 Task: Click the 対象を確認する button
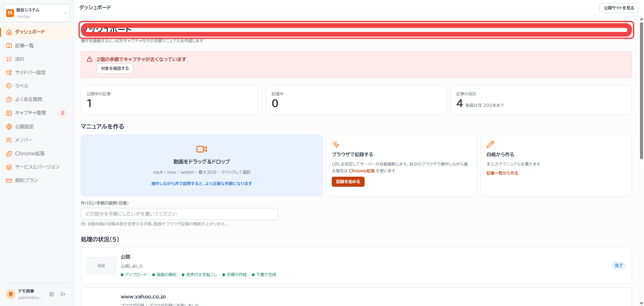coord(115,69)
